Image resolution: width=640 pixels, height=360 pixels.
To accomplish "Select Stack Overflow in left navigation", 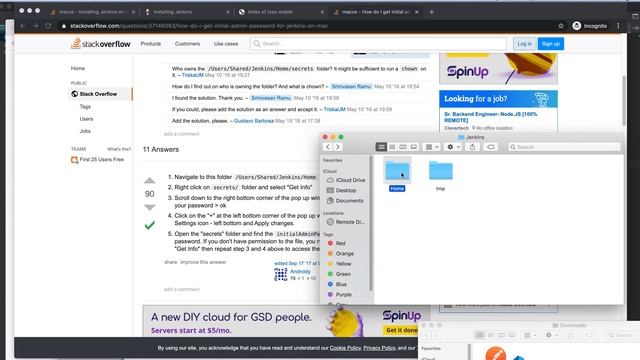I will coord(100,94).
